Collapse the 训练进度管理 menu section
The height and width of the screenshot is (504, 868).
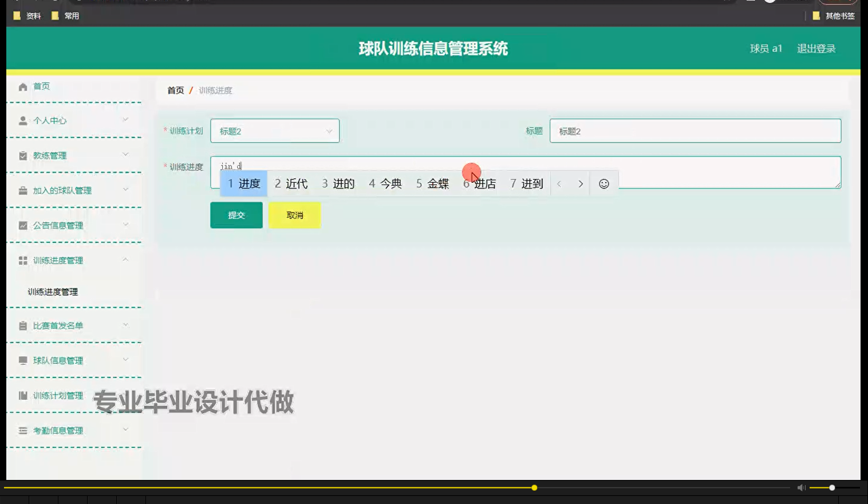pyautogui.click(x=126, y=259)
